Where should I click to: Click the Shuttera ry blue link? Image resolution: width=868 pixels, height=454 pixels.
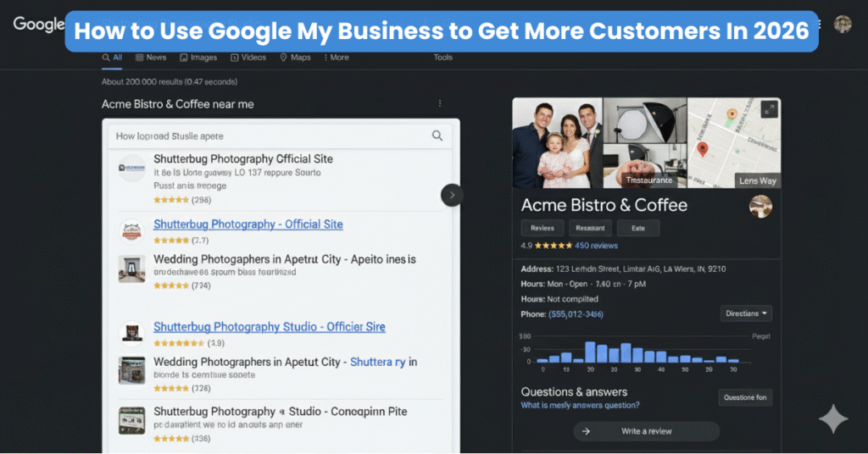tap(377, 363)
